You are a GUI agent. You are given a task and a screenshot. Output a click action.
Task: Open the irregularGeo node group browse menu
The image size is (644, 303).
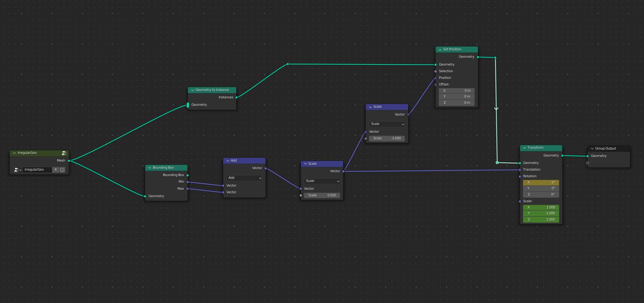[18, 170]
